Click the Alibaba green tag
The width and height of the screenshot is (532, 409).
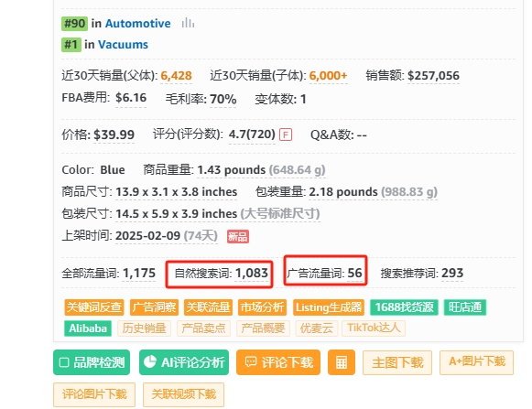pyautogui.click(x=88, y=328)
